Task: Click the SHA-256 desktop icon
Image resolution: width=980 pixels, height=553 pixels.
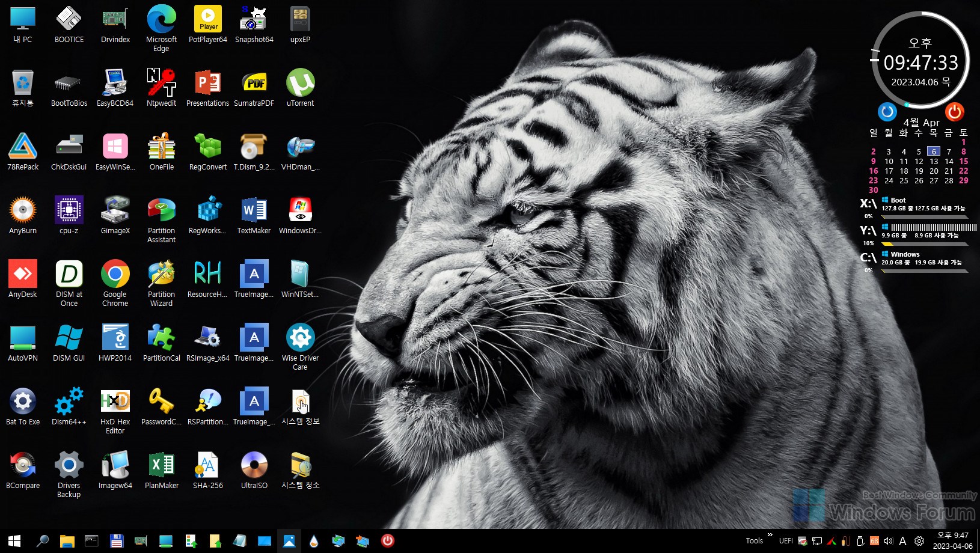Action: (x=207, y=471)
